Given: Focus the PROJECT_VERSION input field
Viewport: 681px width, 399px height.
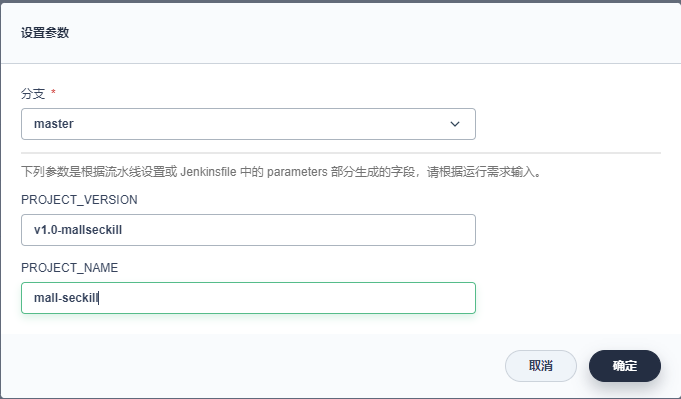Looking at the screenshot, I should click(248, 230).
